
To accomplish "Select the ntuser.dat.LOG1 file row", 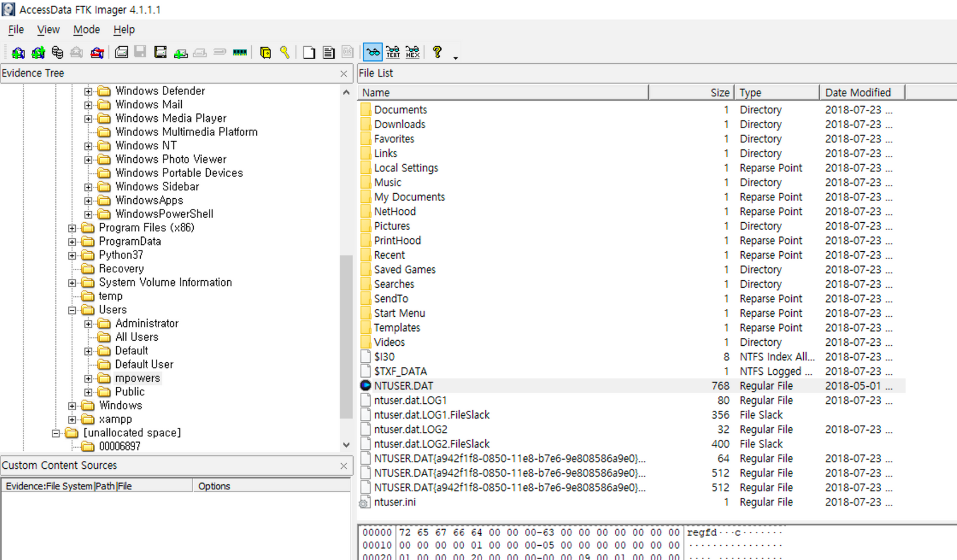I will click(x=631, y=400).
